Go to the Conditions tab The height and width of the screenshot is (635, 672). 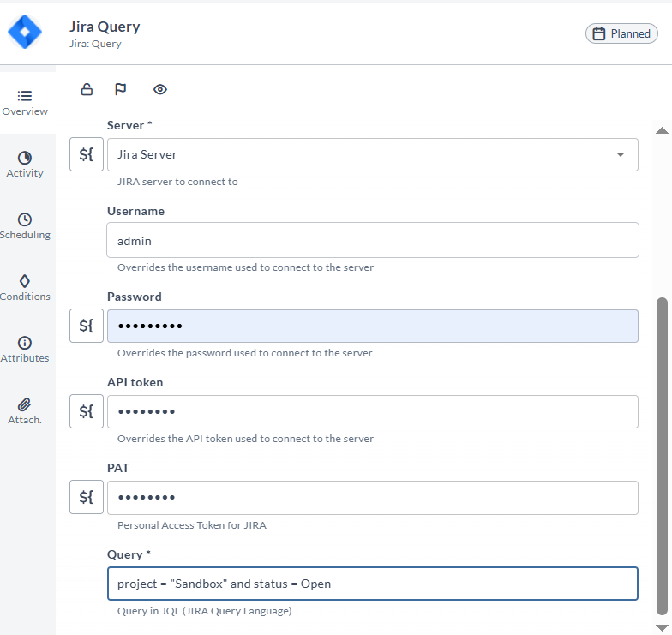[x=25, y=288]
